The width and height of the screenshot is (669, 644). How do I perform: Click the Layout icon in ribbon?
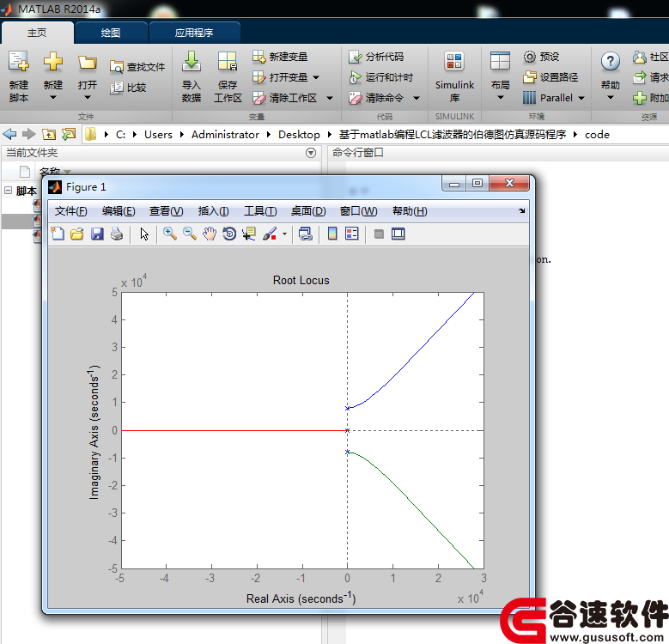pyautogui.click(x=500, y=62)
